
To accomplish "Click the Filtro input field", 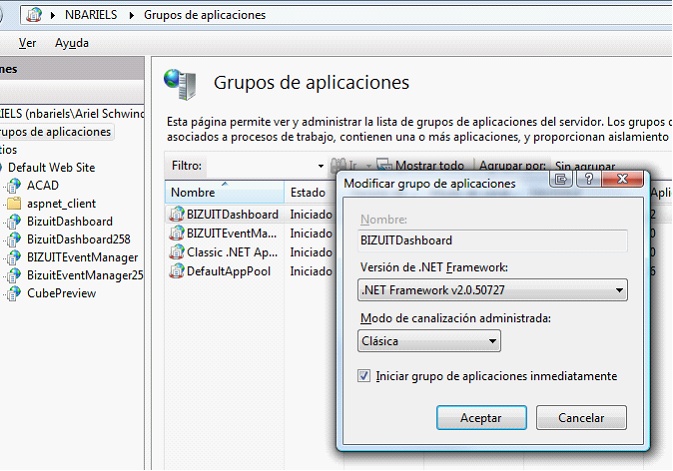I will tap(261, 166).
